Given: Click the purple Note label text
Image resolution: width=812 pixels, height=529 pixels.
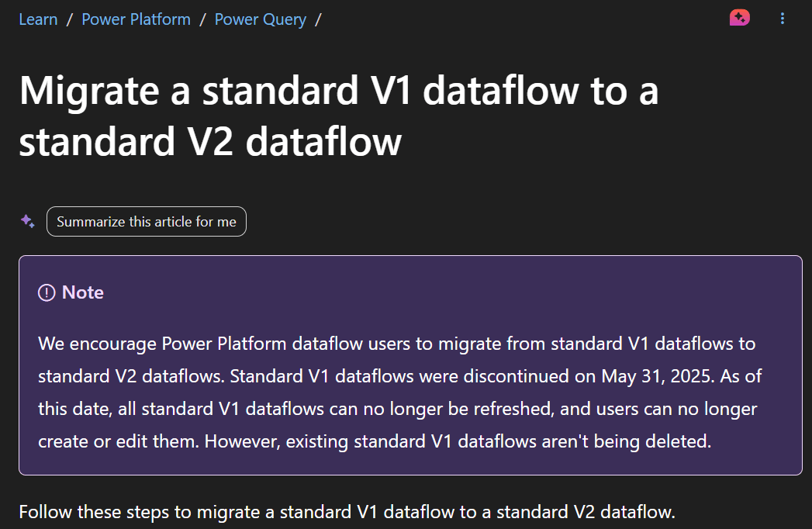Looking at the screenshot, I should [83, 292].
